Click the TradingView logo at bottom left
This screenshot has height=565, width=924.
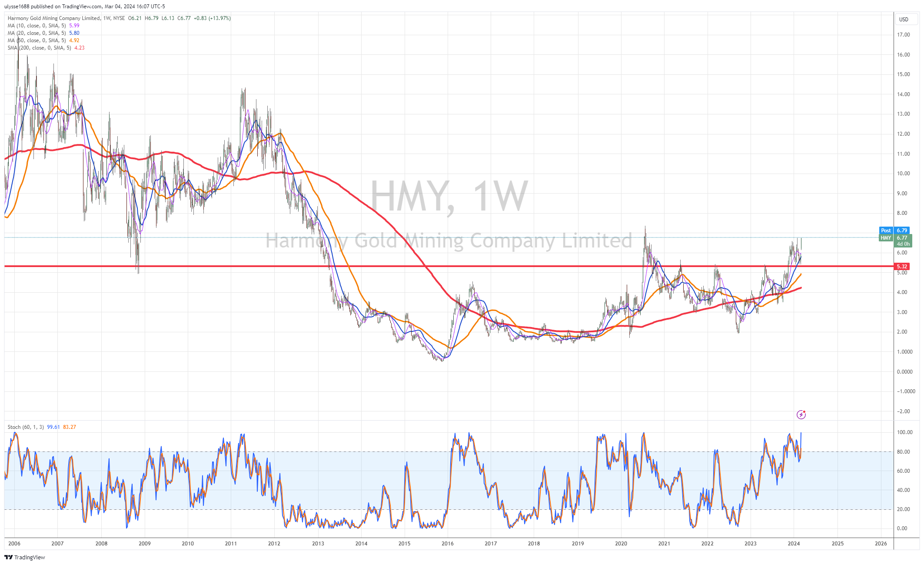point(25,557)
